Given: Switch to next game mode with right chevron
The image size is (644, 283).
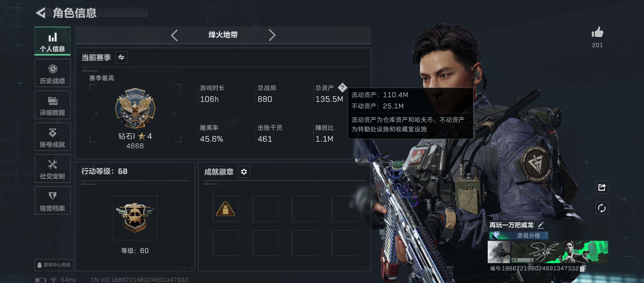Looking at the screenshot, I should click(272, 35).
